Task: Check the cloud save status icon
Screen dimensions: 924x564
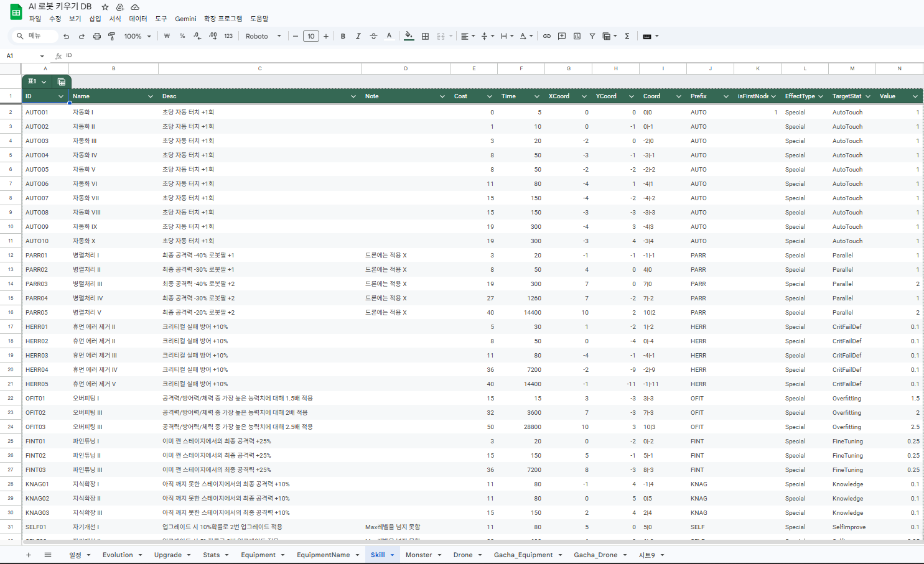Action: pos(134,7)
